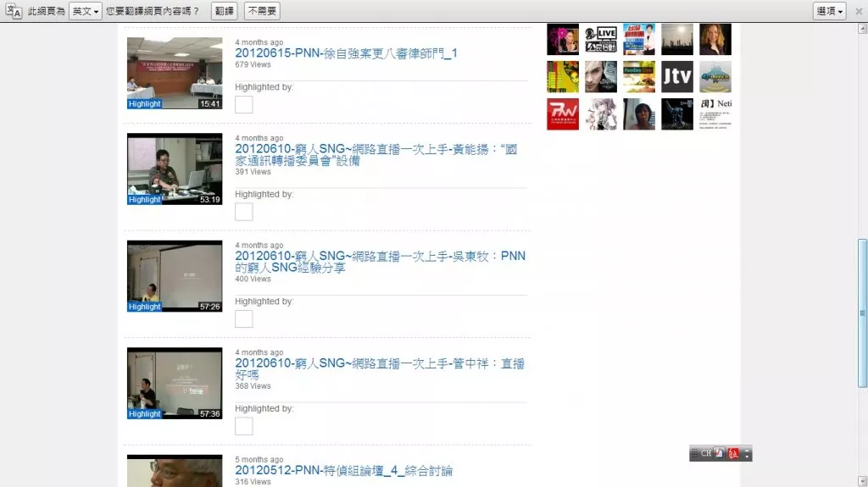Click the partially visible 特偵組論壇 video thumbnail
This screenshot has width=868, height=487.
(x=175, y=471)
